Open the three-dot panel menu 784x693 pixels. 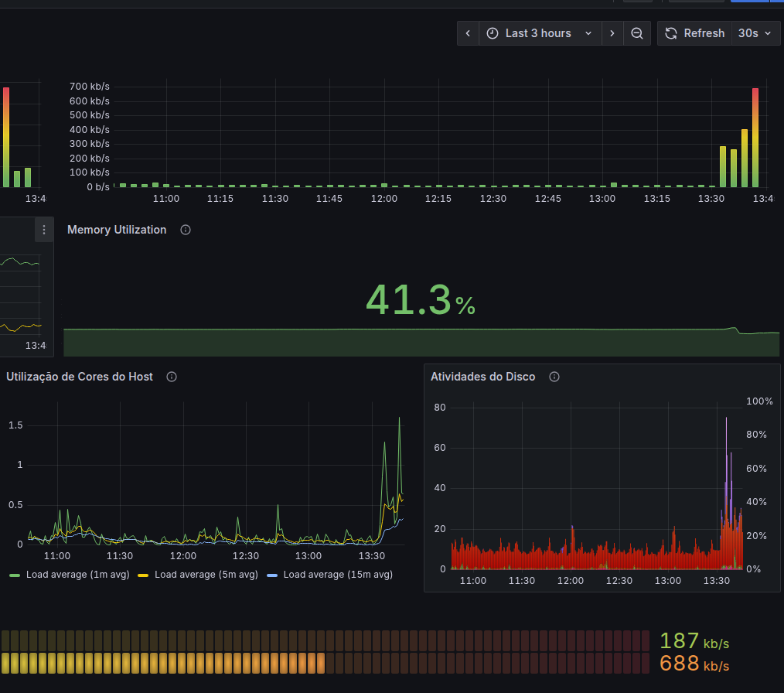(x=44, y=230)
